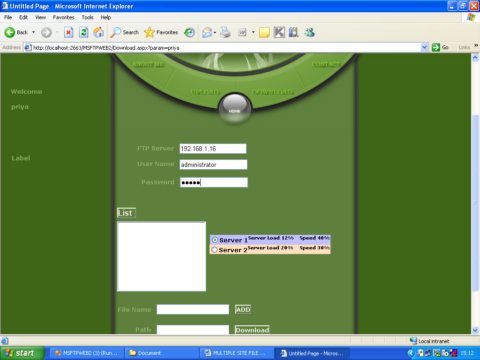Click the FTP Server input field
480x360 pixels.
[213, 149]
